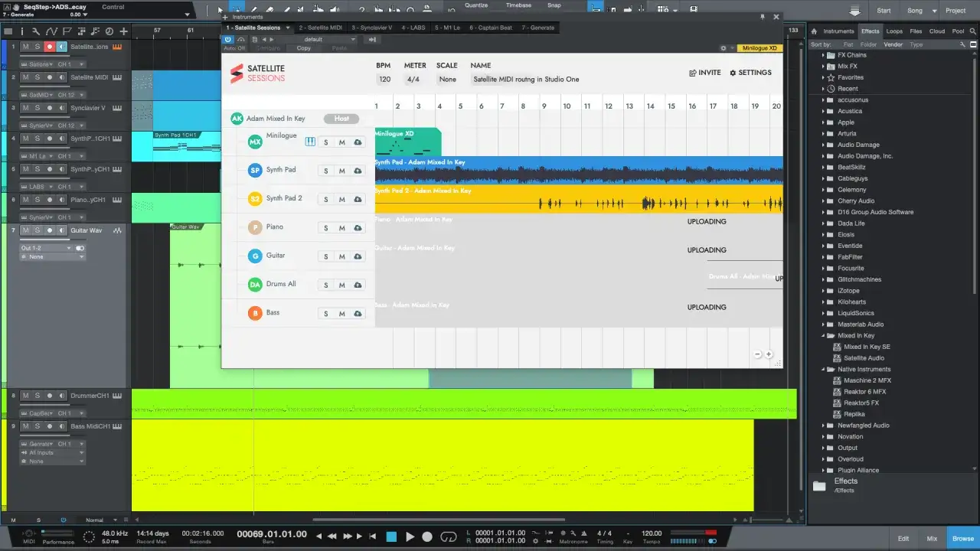980x551 pixels.
Task: Open the track inspector info icon
Action: [x=21, y=31]
